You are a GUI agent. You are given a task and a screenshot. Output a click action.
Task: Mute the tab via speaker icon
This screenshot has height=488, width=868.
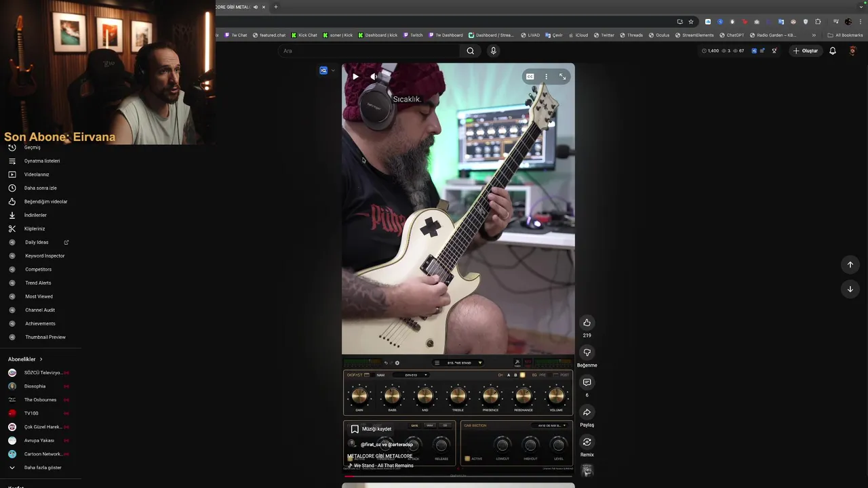click(256, 7)
